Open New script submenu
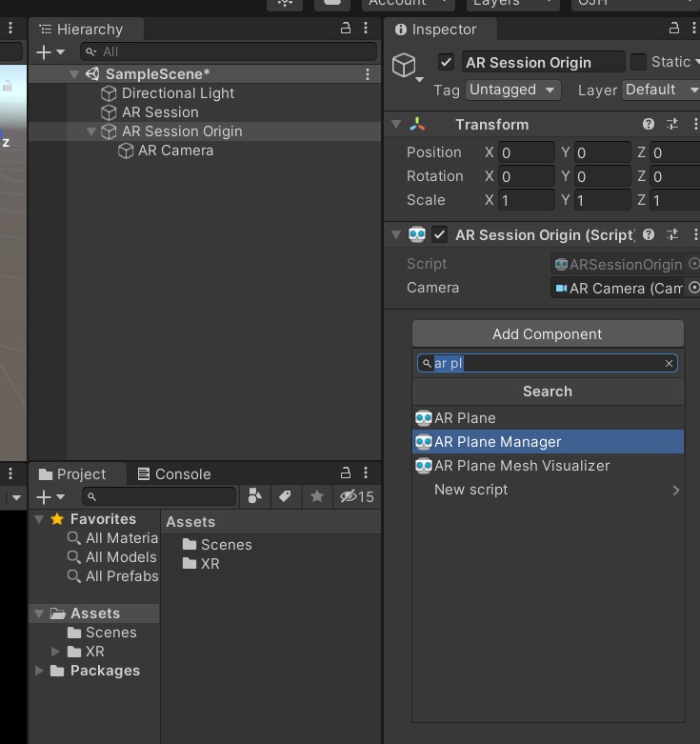The height and width of the screenshot is (744, 700). point(548,490)
